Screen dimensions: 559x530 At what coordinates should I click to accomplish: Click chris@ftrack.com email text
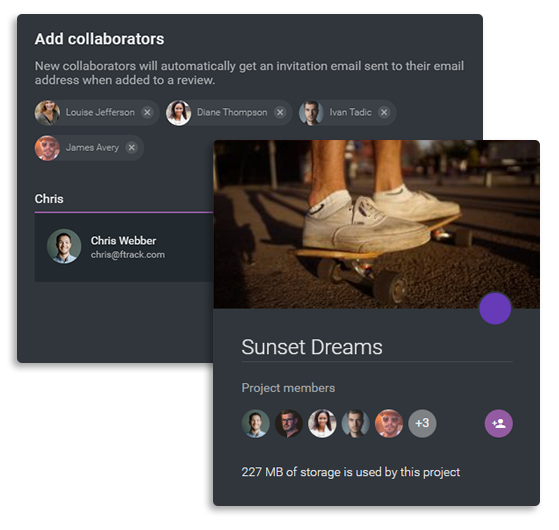(128, 254)
